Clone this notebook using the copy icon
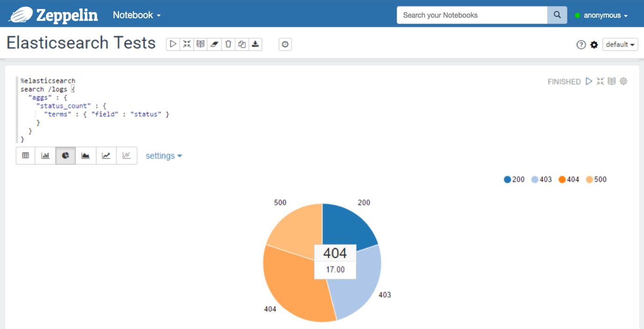Image resolution: width=644 pixels, height=329 pixels. click(x=242, y=43)
